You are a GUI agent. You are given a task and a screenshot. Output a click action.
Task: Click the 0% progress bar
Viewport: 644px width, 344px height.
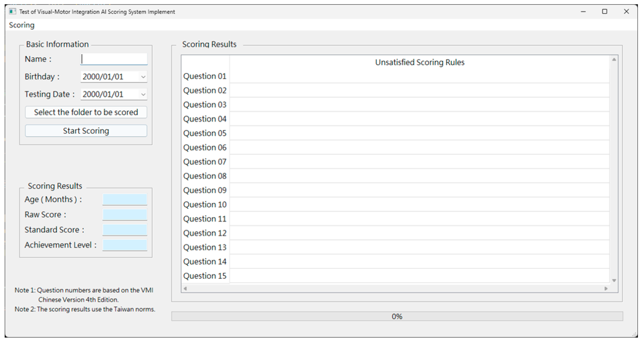(x=397, y=316)
